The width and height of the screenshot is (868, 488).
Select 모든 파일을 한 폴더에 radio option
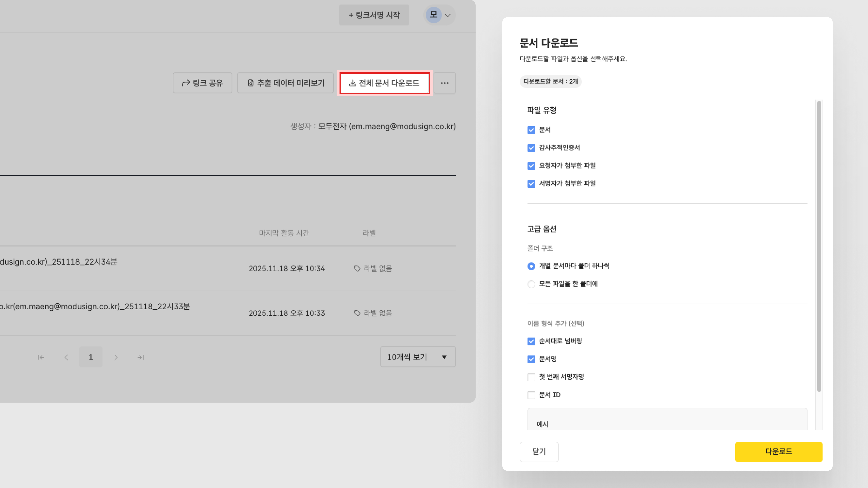pyautogui.click(x=531, y=284)
